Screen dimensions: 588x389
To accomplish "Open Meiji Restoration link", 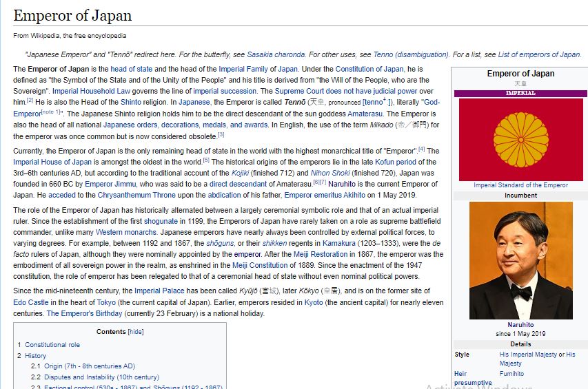I will (x=321, y=255).
